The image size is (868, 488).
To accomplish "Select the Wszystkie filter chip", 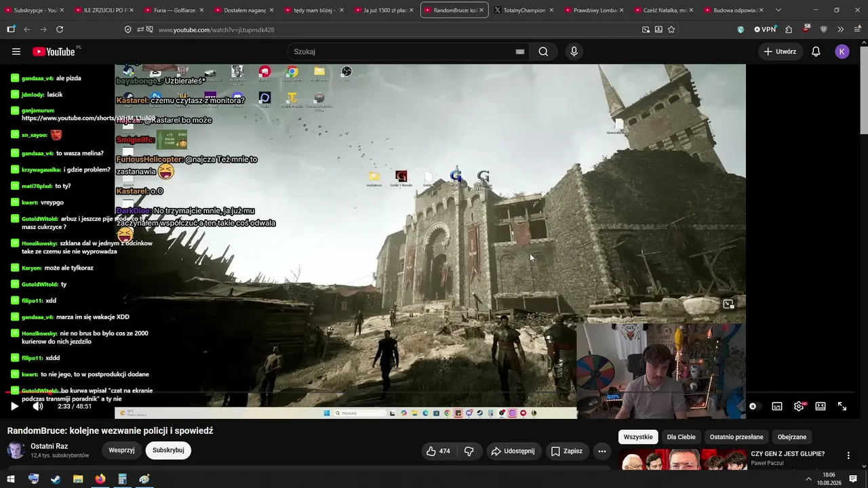I will tap(638, 437).
